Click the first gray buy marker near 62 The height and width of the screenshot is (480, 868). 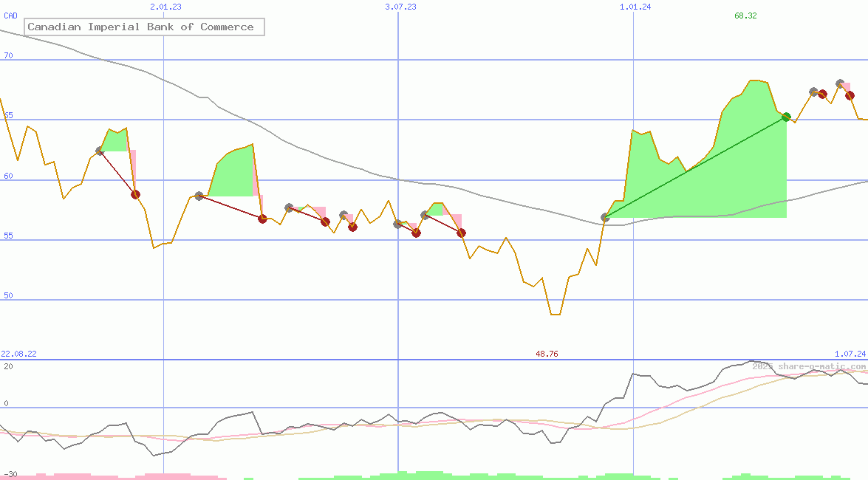click(x=100, y=151)
